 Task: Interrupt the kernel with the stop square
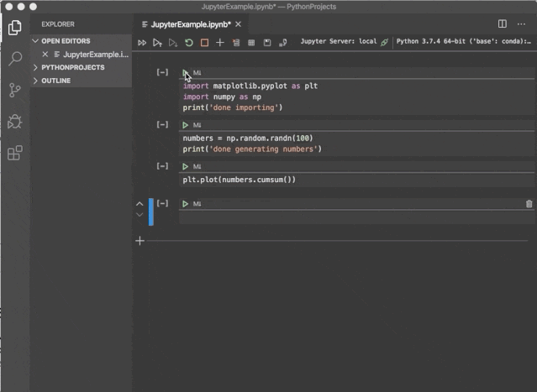[204, 42]
